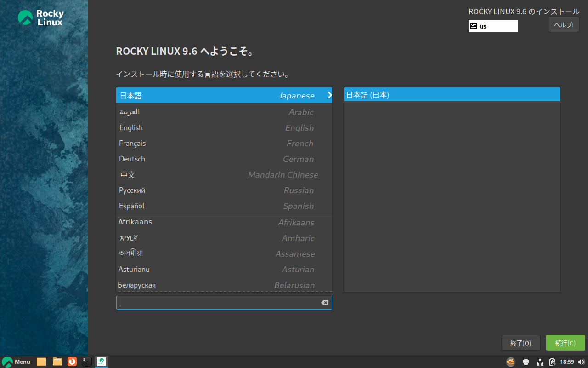588x368 pixels.
Task: Click the battery power tray icon
Action: tap(552, 362)
